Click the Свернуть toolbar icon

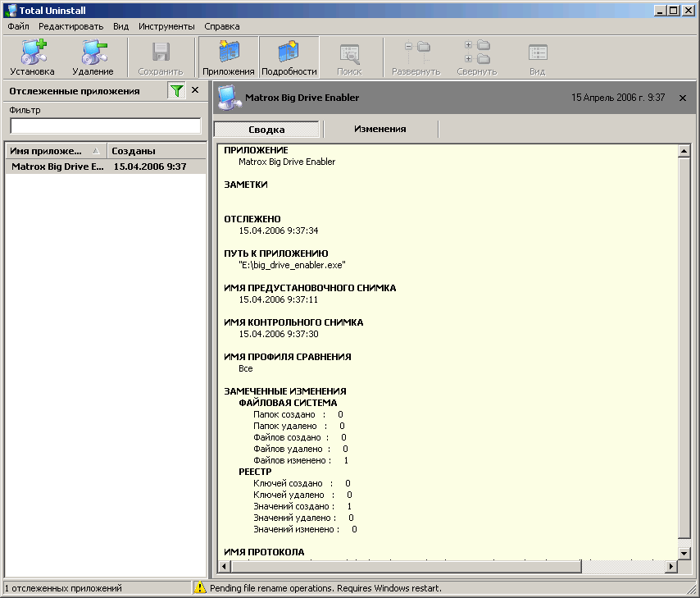[x=477, y=57]
